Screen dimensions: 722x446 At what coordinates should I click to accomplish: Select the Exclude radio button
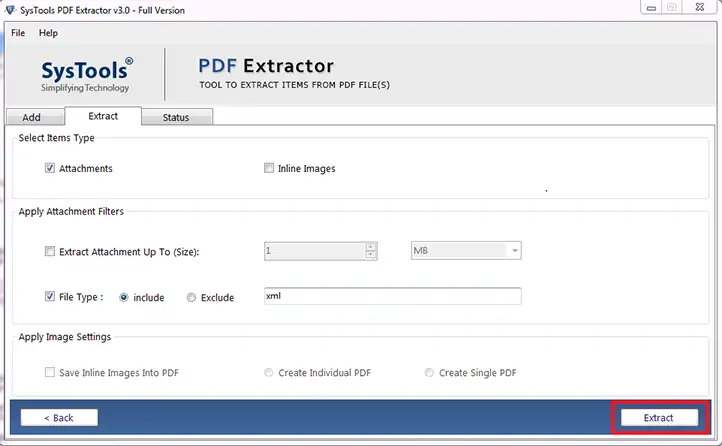[191, 297]
